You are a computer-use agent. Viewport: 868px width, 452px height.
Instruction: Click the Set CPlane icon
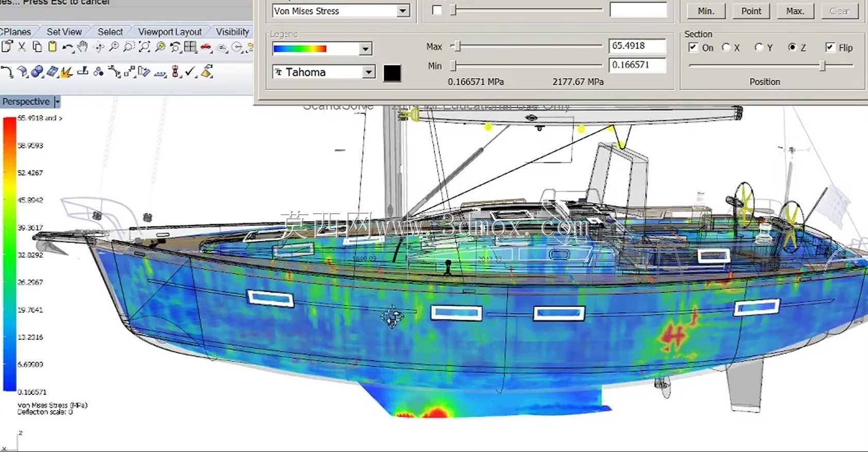[x=222, y=48]
